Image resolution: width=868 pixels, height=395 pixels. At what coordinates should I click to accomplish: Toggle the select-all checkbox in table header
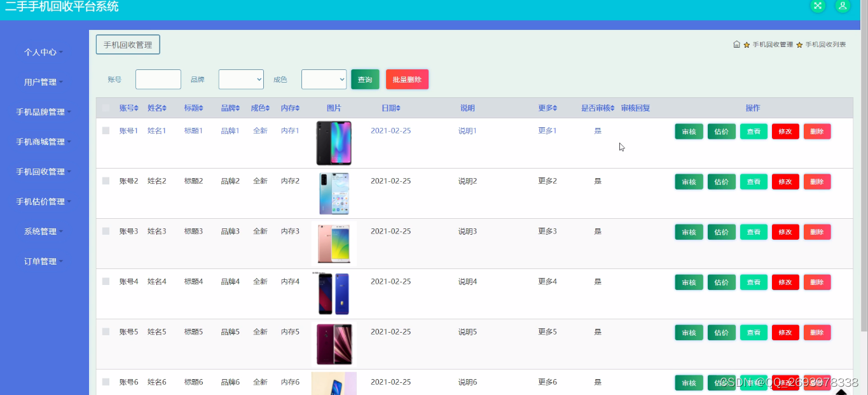(x=106, y=108)
